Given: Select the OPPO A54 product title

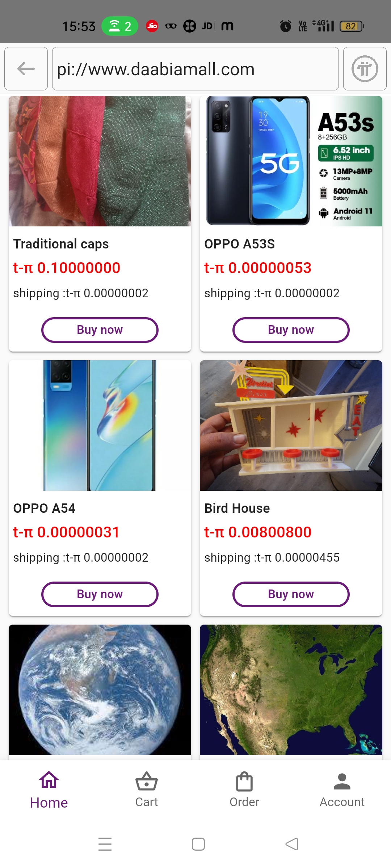Looking at the screenshot, I should (x=45, y=509).
